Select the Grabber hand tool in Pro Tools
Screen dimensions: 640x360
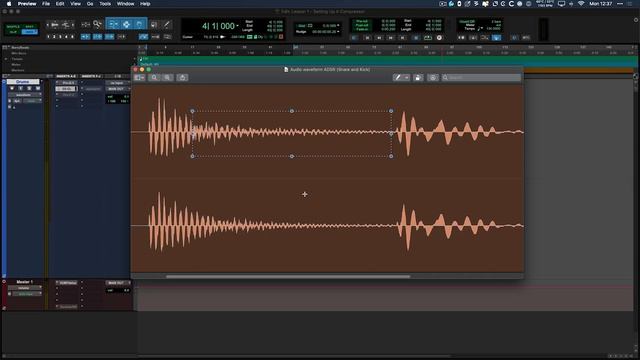tap(139, 24)
